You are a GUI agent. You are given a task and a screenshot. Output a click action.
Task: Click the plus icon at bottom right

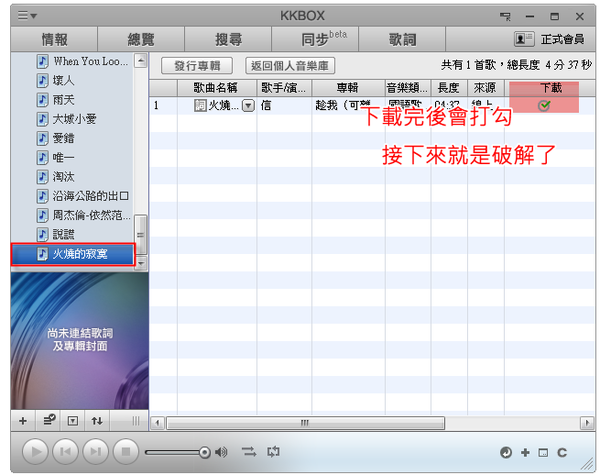[x=525, y=452]
